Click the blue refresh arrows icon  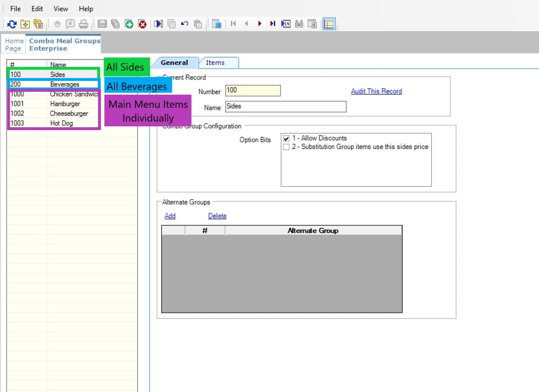(x=12, y=24)
